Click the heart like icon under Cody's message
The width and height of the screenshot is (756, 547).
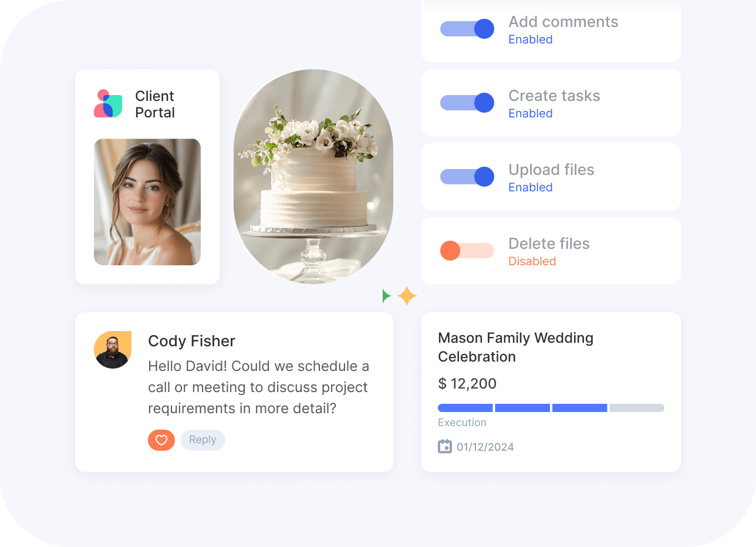[x=161, y=440]
